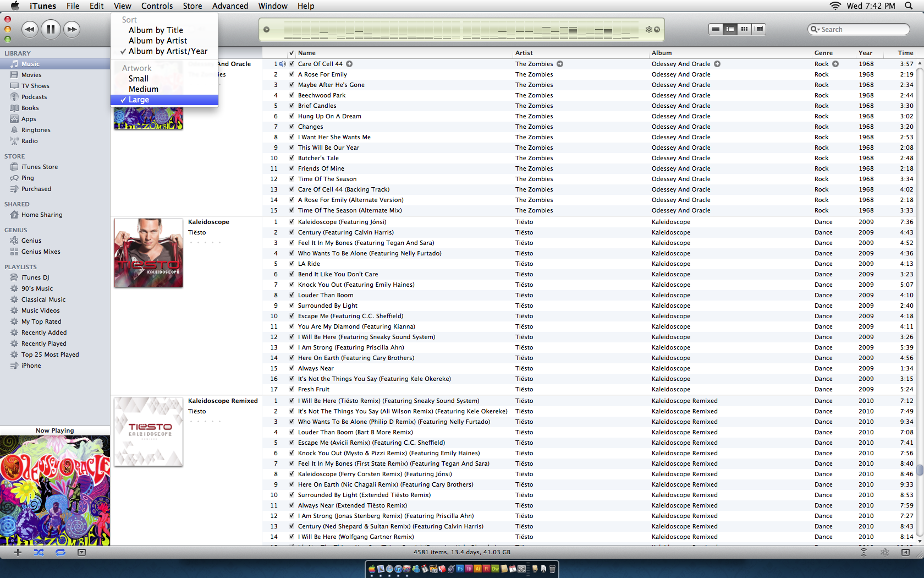This screenshot has width=924, height=578.
Task: Switch to album list view
Action: pos(730,29)
